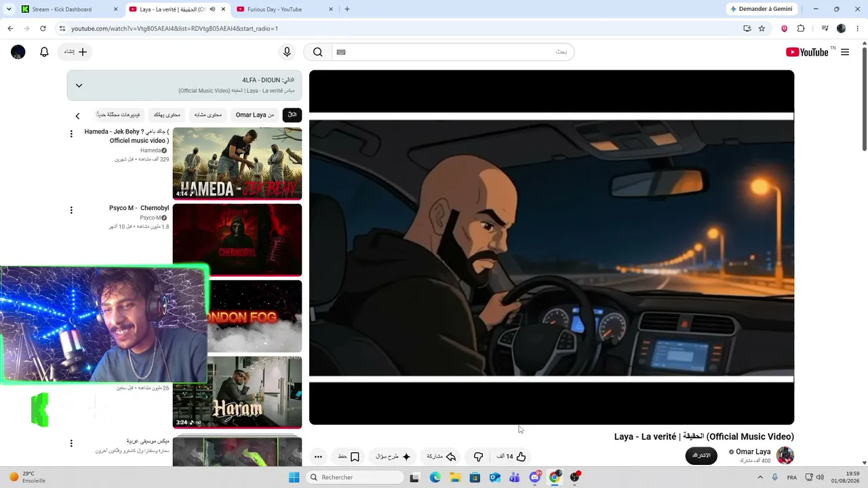868x488 pixels.
Task: Open the Haram video thumbnail
Action: click(237, 392)
